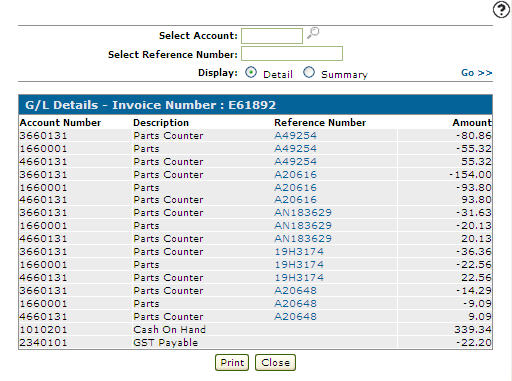Click the amount -154.00

470,174
